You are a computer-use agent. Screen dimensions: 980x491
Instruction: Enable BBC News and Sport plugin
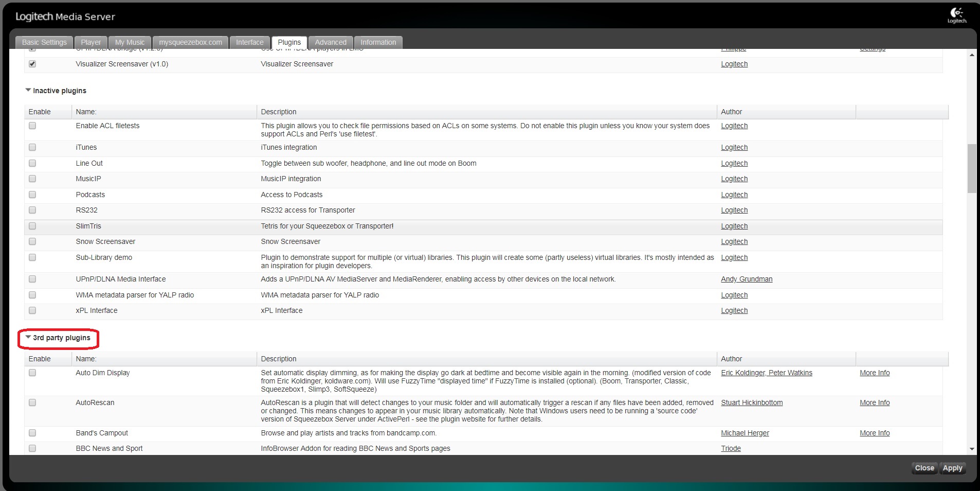[32, 448]
